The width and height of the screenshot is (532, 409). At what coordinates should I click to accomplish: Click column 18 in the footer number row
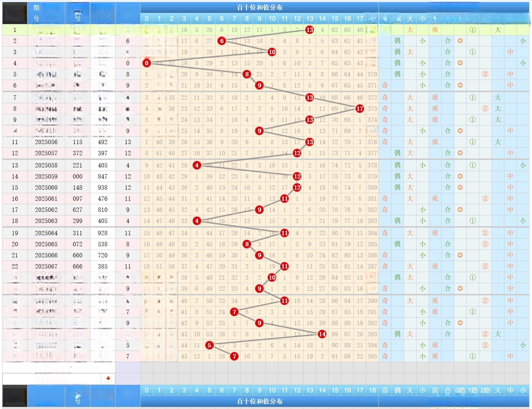[372, 390]
